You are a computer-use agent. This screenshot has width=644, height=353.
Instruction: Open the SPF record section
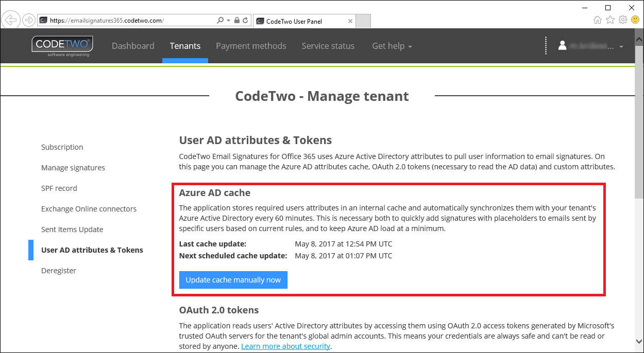(59, 188)
